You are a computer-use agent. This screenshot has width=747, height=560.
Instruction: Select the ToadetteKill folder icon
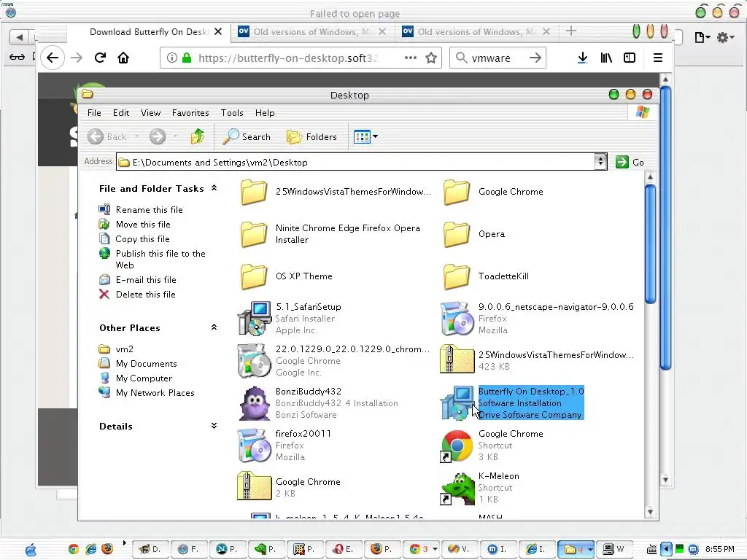click(457, 276)
